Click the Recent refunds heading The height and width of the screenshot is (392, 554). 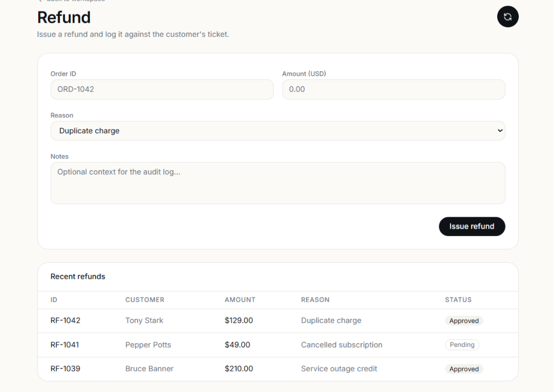click(78, 277)
